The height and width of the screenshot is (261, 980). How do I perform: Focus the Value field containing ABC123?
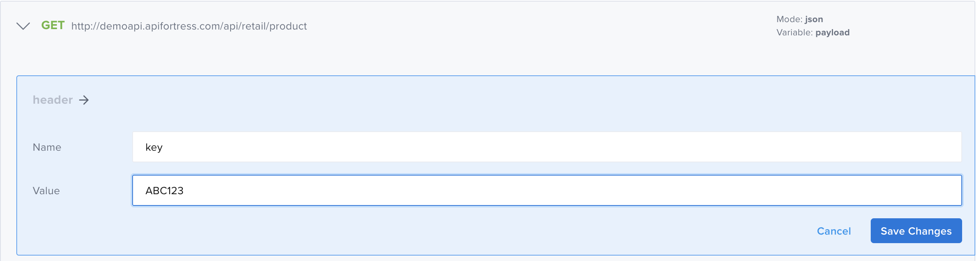click(546, 190)
